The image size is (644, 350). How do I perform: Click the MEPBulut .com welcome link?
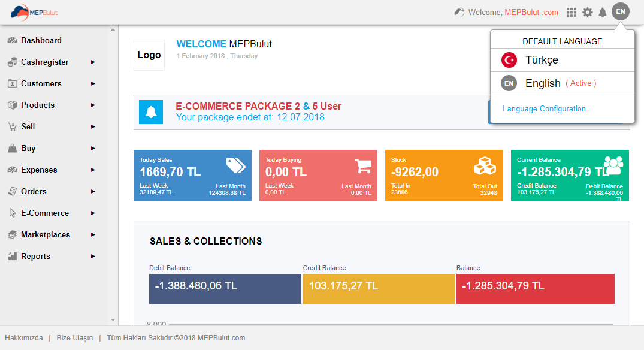(531, 13)
